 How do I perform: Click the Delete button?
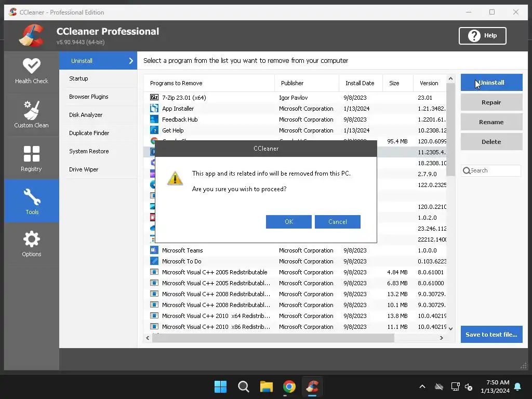[x=491, y=141]
